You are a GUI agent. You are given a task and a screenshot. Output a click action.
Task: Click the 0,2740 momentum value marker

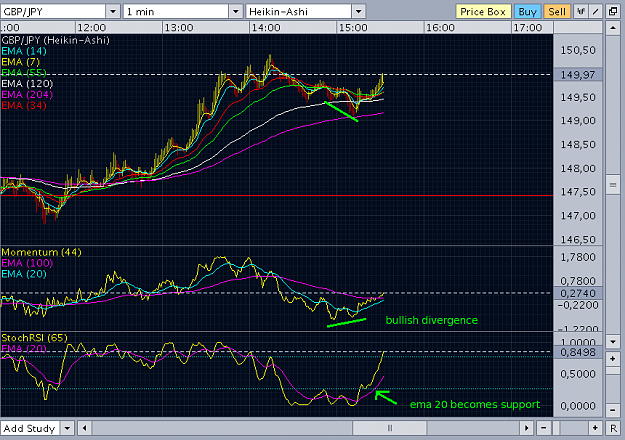pos(578,293)
